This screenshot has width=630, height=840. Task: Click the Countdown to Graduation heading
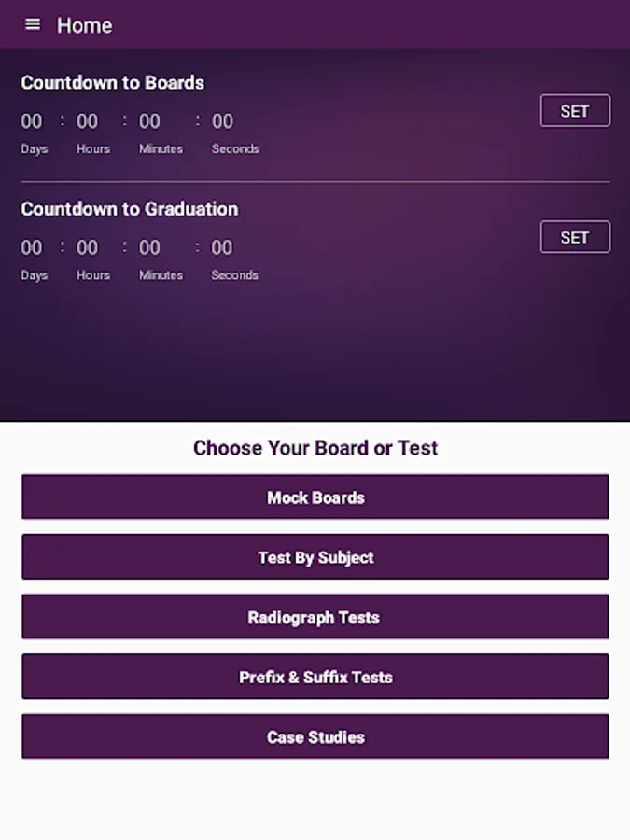tap(129, 209)
